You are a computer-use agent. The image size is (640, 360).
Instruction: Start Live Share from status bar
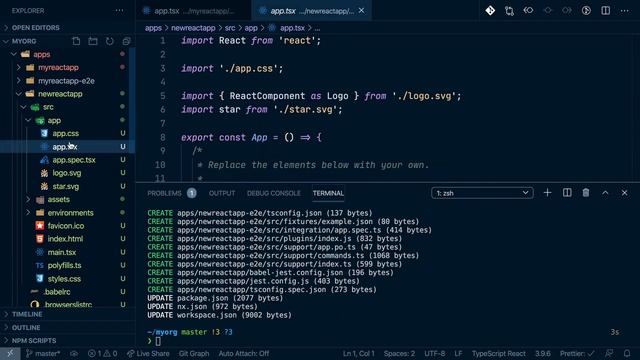tap(148, 353)
